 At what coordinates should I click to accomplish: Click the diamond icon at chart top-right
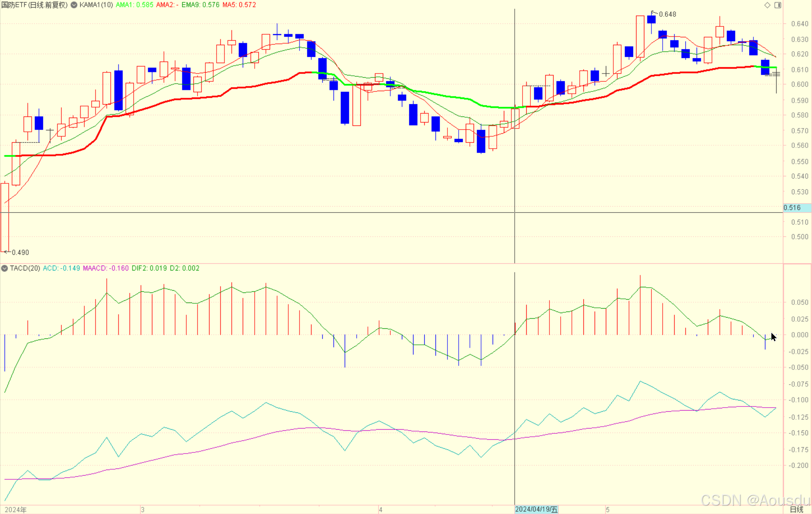coord(767,5)
